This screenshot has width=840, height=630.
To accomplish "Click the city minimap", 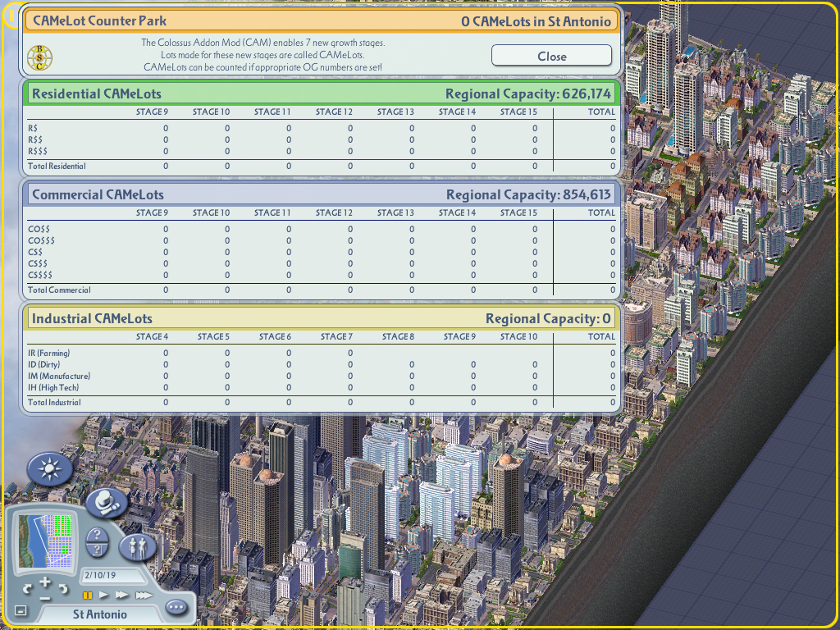I will click(x=45, y=541).
